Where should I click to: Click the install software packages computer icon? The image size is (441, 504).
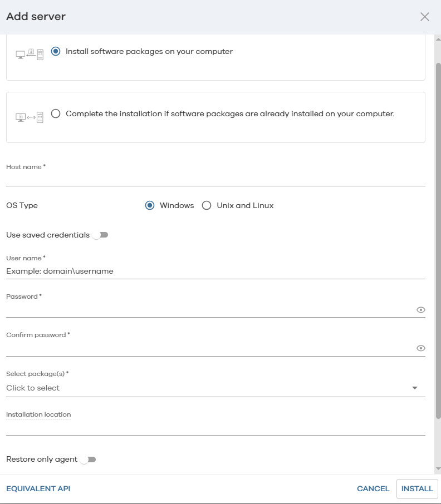pyautogui.click(x=29, y=54)
